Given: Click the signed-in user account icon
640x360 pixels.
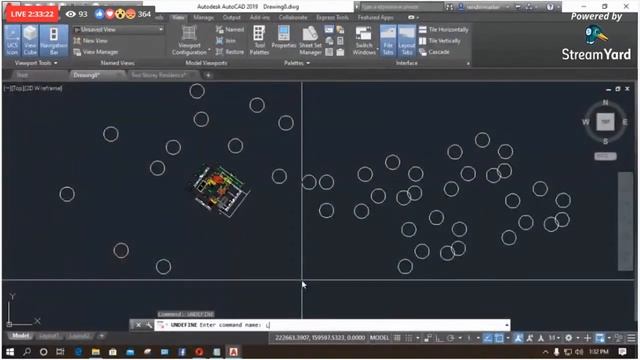Looking at the screenshot, I should point(461,7).
